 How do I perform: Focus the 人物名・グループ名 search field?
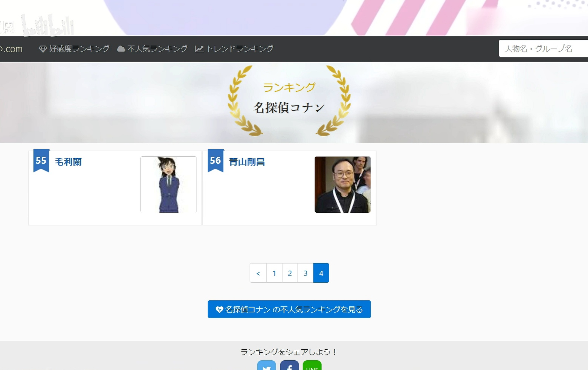(544, 49)
